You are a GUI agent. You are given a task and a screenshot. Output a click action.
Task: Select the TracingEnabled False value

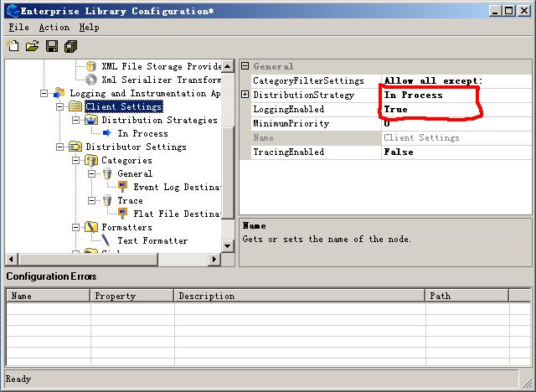pyautogui.click(x=399, y=152)
